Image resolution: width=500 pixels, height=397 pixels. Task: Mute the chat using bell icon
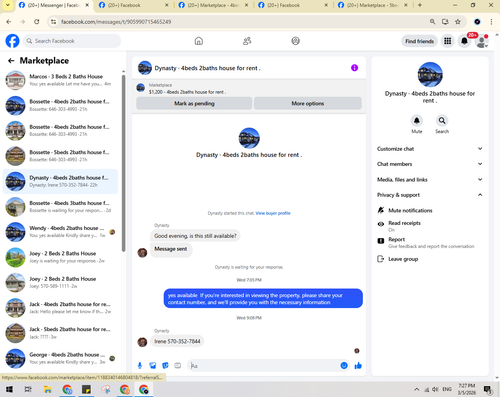click(417, 120)
